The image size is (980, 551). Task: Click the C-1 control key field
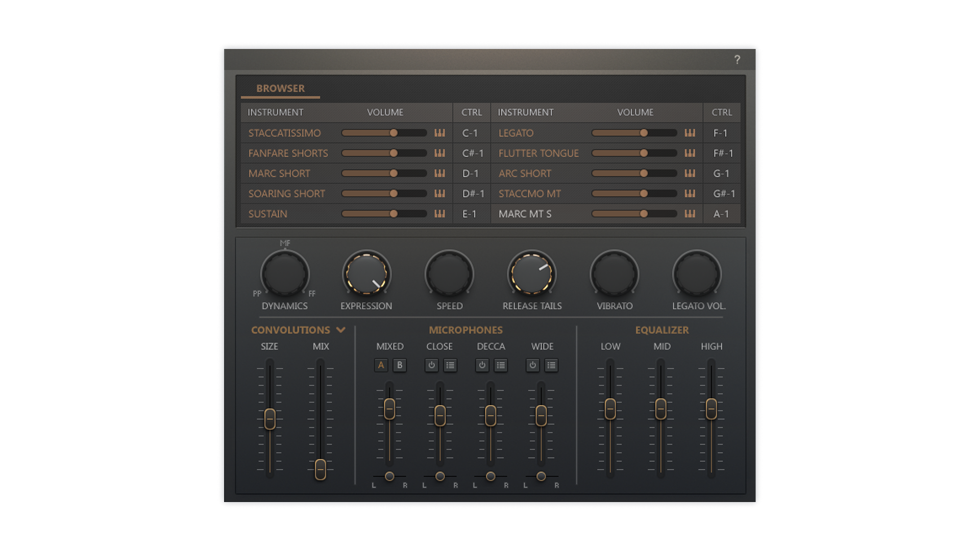[x=470, y=133]
